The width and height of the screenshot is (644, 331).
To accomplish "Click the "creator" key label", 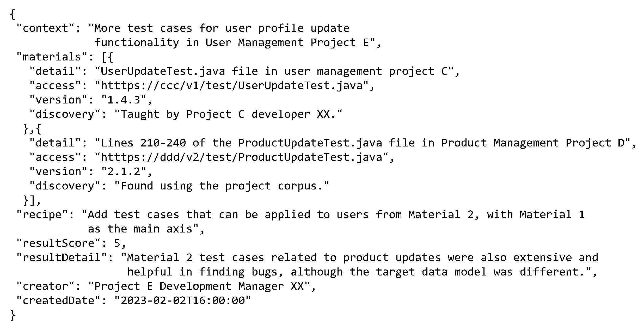I will click(x=46, y=286).
